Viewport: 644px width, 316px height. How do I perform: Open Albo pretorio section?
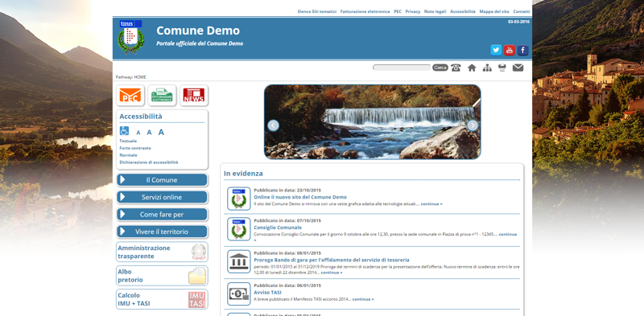(162, 276)
